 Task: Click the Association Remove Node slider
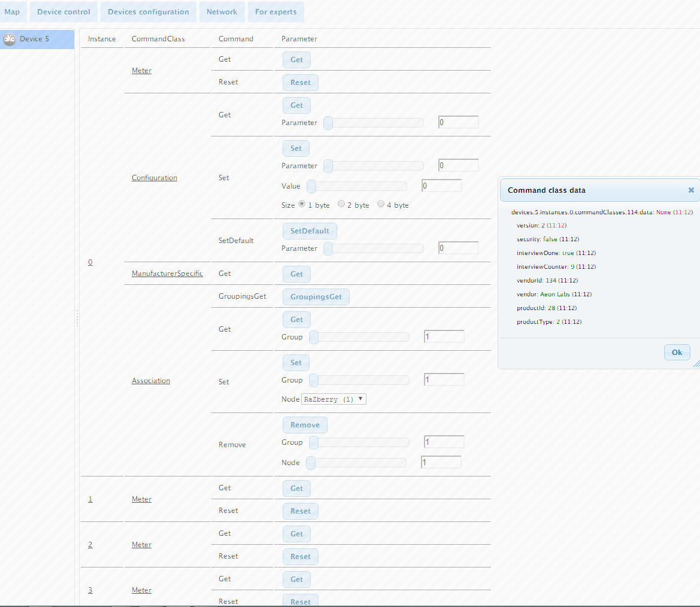[356, 463]
